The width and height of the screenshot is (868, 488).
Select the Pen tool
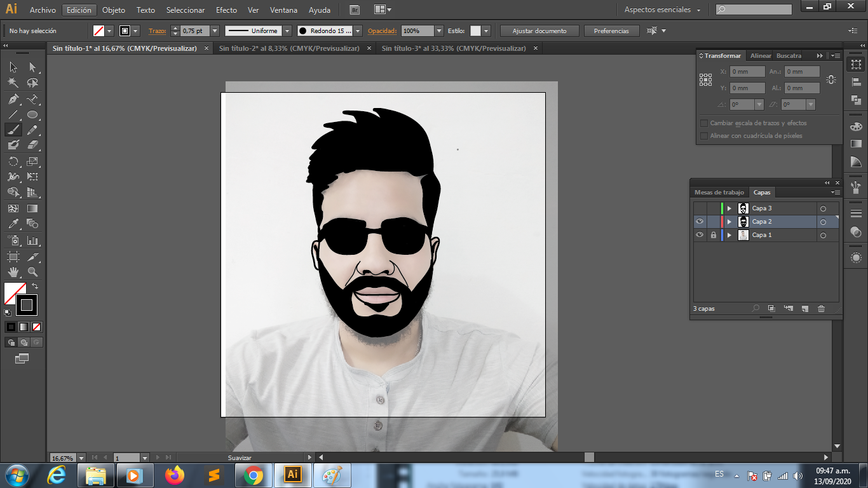(x=13, y=99)
